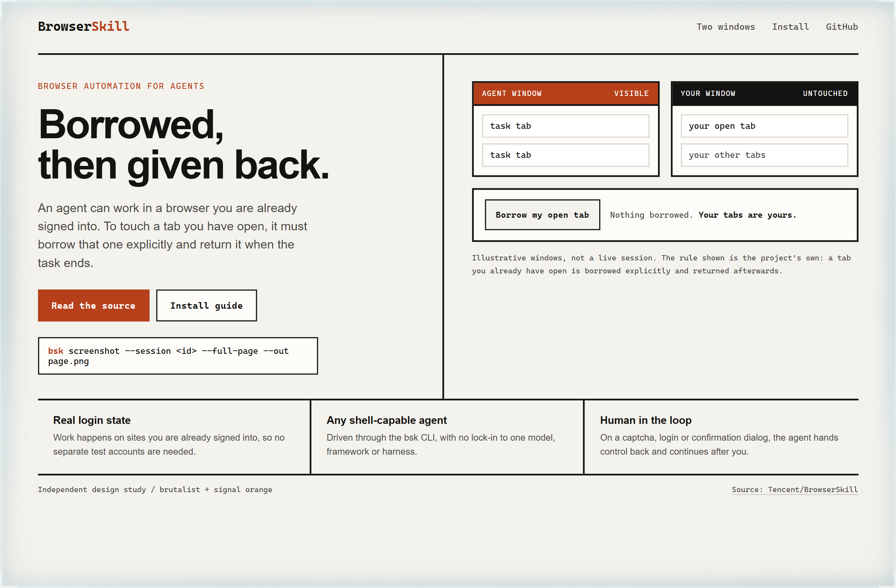Click the Read the source button
The height and width of the screenshot is (588, 896).
[x=94, y=305]
